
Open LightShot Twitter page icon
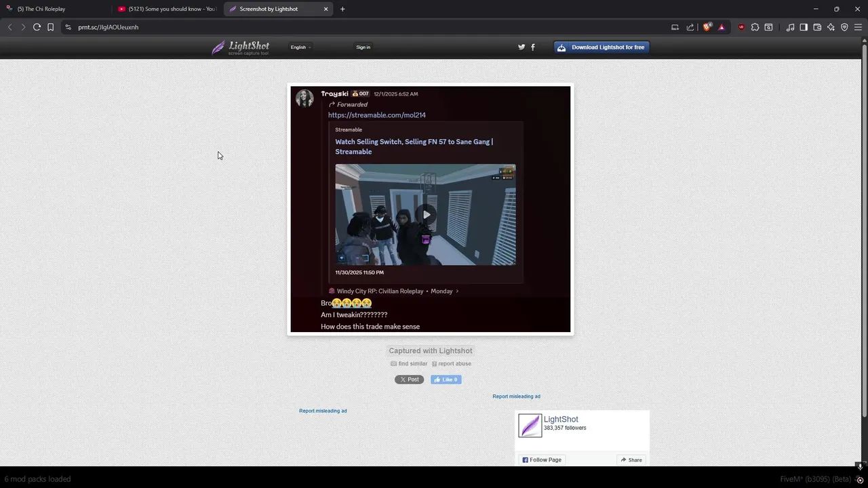click(521, 47)
